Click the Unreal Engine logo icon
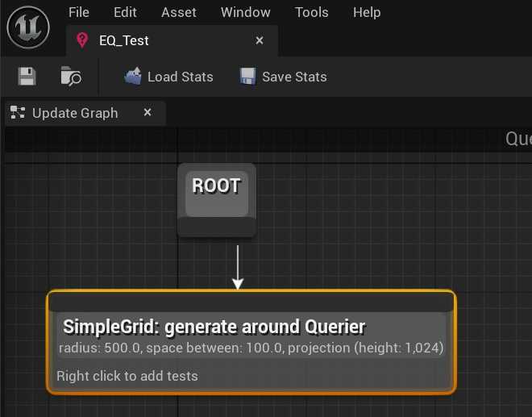Screen dimensions: 532x417 point(28,27)
